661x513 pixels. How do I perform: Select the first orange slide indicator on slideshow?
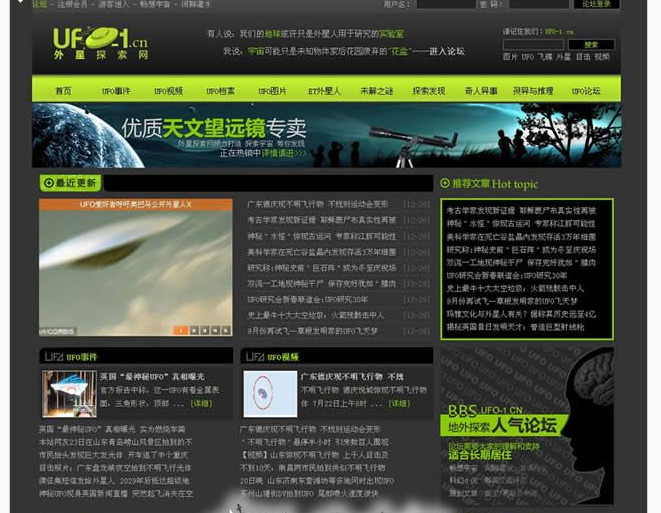point(180,330)
